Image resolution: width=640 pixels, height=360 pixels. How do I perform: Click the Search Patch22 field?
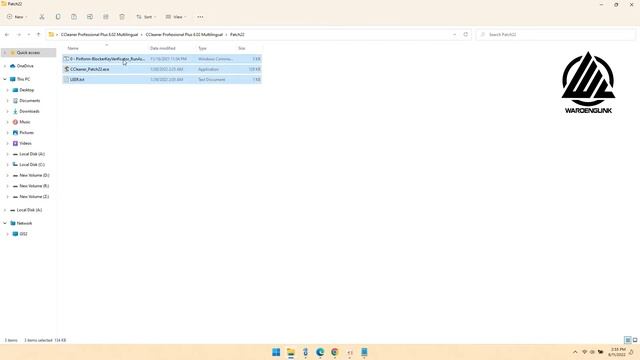coord(556,35)
